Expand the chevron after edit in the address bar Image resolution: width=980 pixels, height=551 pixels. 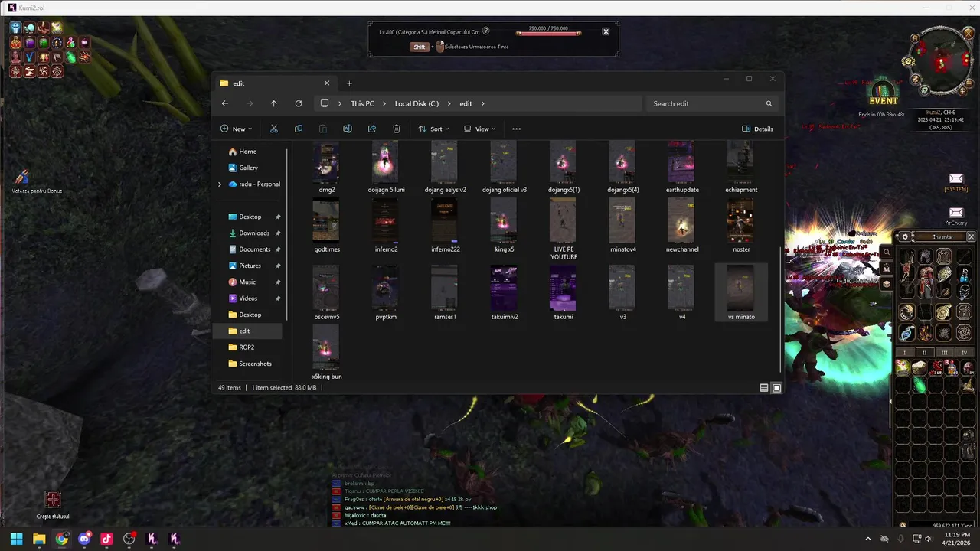click(483, 103)
